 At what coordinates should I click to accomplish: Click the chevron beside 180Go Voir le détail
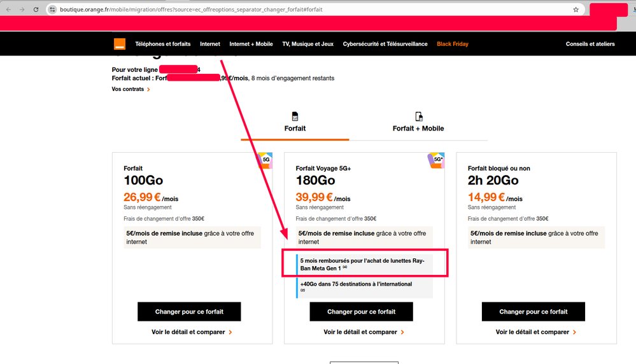click(x=402, y=332)
